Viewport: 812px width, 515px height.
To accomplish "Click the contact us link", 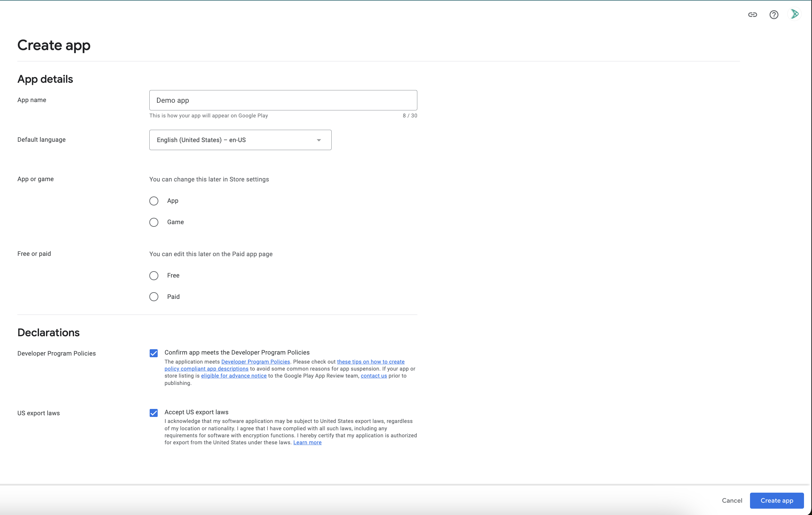I will pyautogui.click(x=374, y=376).
